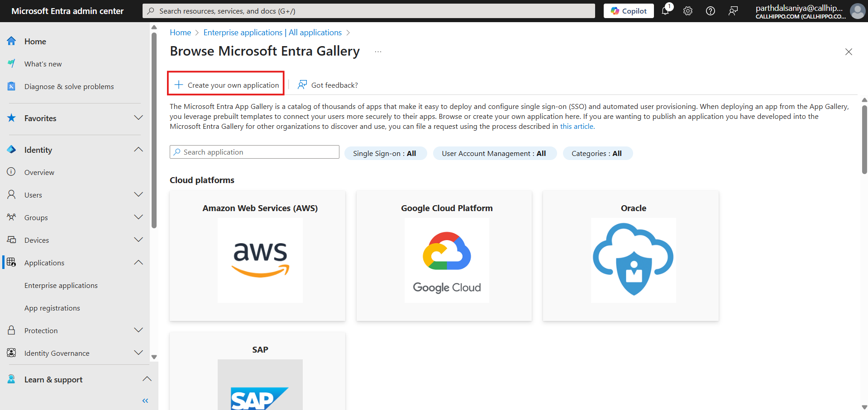Expand the Users submenu chevron
The image size is (868, 410).
pos(138,195)
